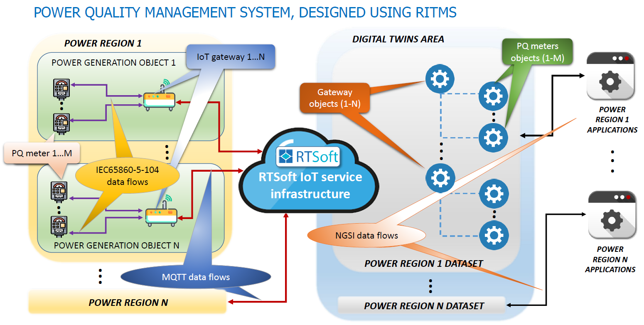Select the bottommost PQ meter object gear
Image resolution: width=644 pixels, height=325 pixels.
(x=494, y=235)
